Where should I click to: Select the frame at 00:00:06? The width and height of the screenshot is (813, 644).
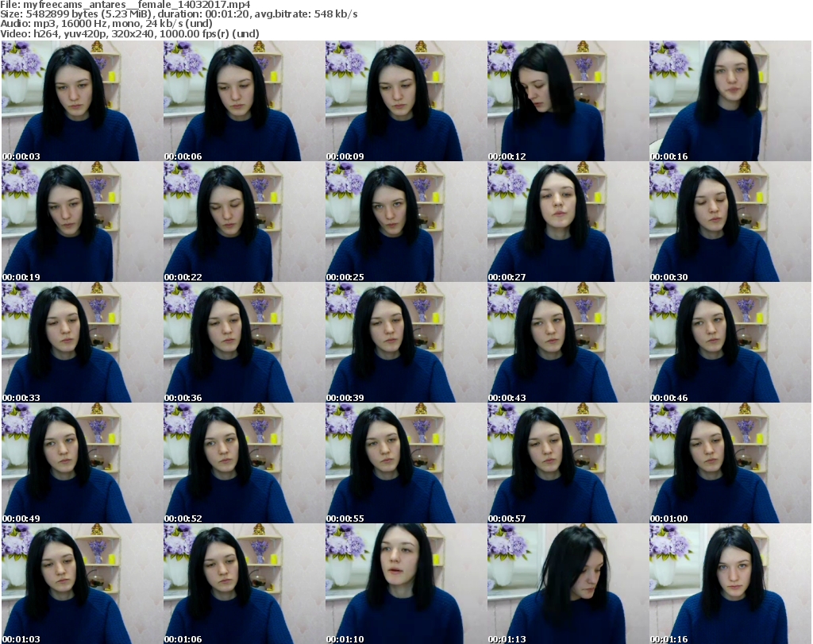pos(245,101)
